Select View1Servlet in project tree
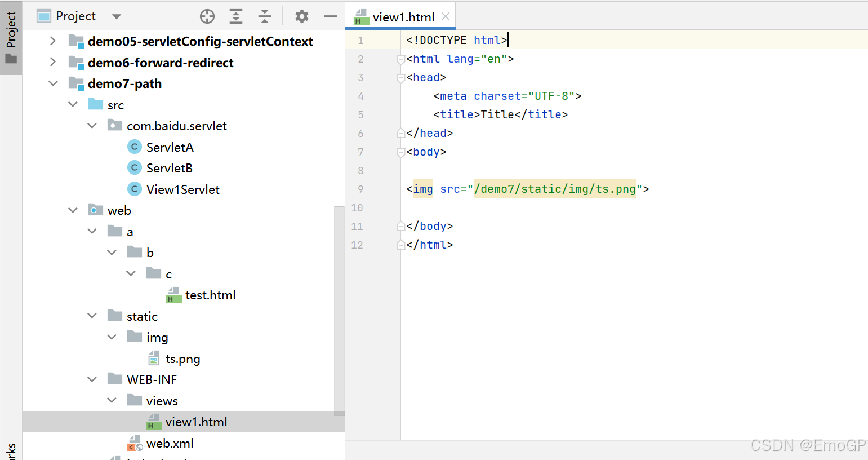 [183, 189]
